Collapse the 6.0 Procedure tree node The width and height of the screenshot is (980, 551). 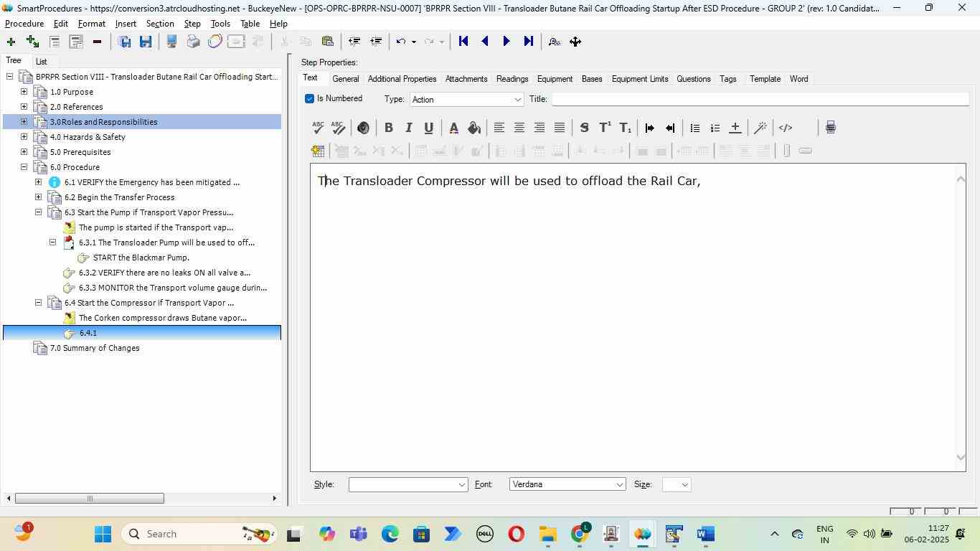click(x=24, y=167)
